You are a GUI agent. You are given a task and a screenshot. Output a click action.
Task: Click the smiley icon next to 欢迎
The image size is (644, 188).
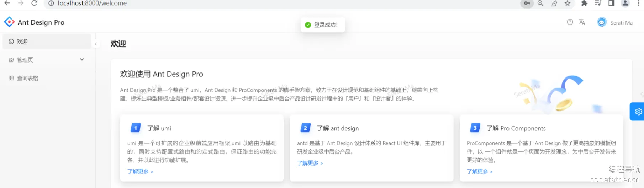tap(11, 42)
